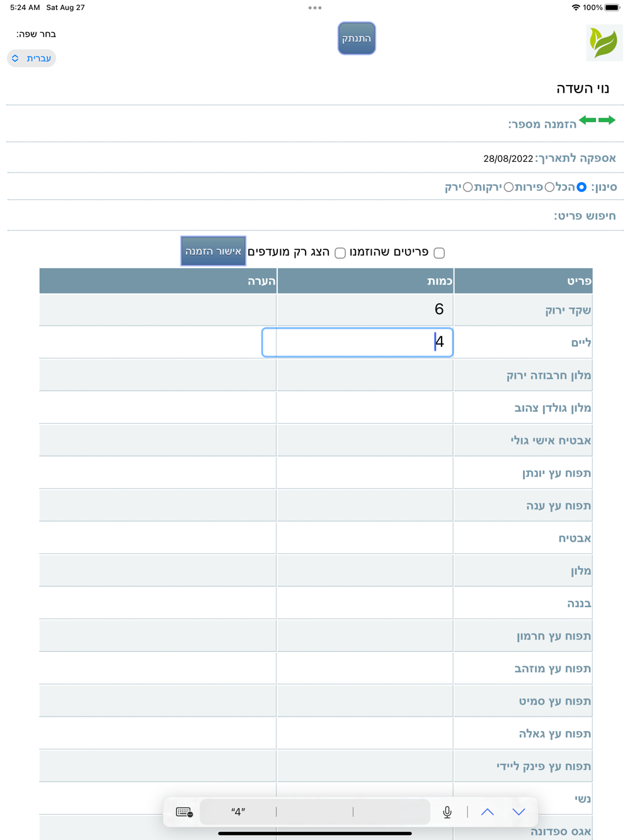Click the נוי השדה customer name
630x840 pixels.
point(583,88)
